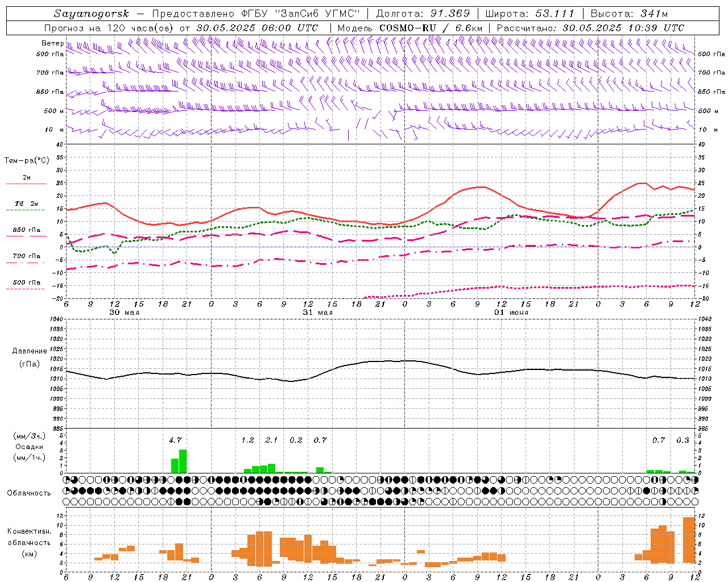Select the provider text ФГБУ "ЗапСиб УГМС"
The image size is (728, 582).
(300, 14)
